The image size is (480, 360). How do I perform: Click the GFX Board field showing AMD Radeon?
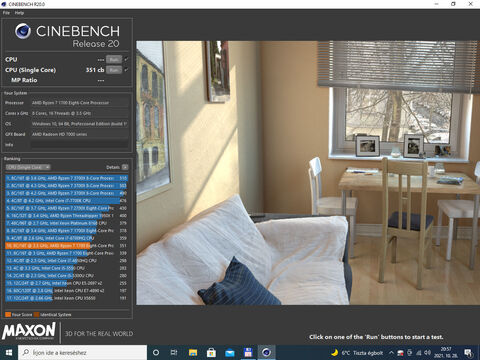point(79,134)
